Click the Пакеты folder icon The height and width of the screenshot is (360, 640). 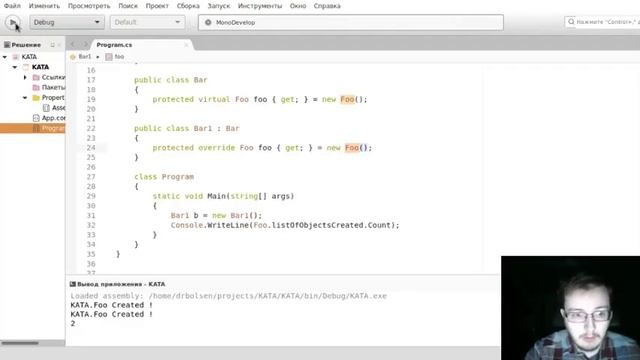(x=36, y=87)
